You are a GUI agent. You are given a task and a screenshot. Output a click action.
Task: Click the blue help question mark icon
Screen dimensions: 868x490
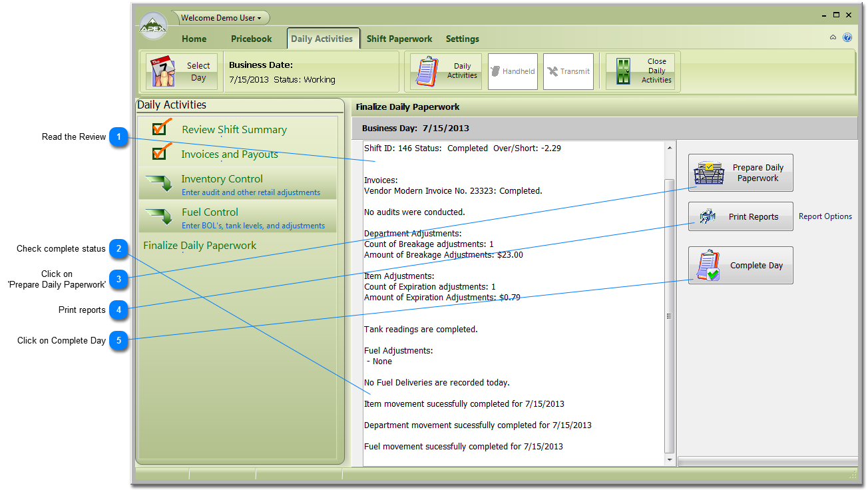point(847,37)
